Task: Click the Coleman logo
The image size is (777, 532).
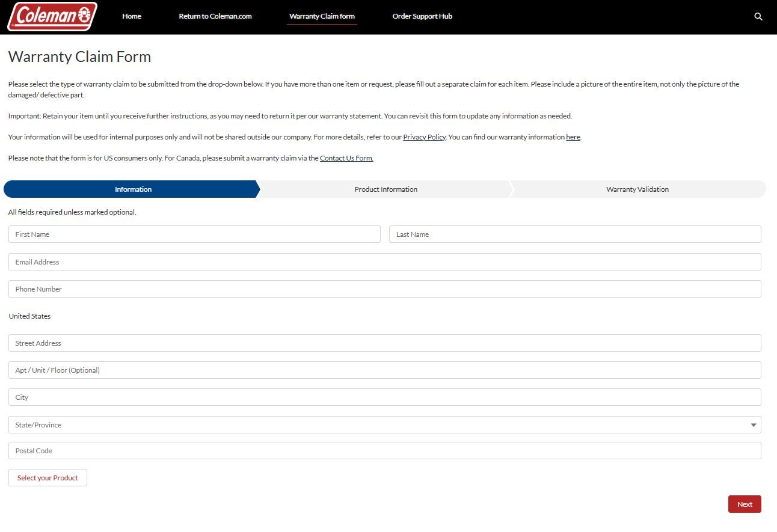Action: click(52, 16)
